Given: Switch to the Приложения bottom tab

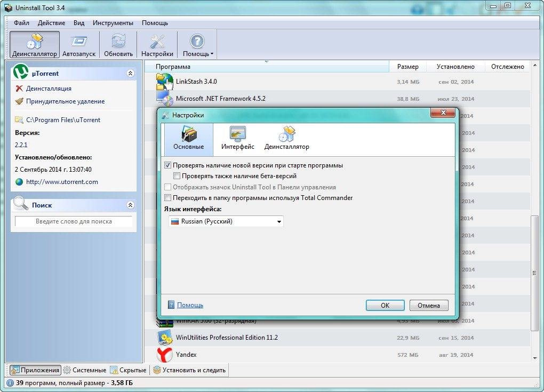Looking at the screenshot, I should [35, 370].
